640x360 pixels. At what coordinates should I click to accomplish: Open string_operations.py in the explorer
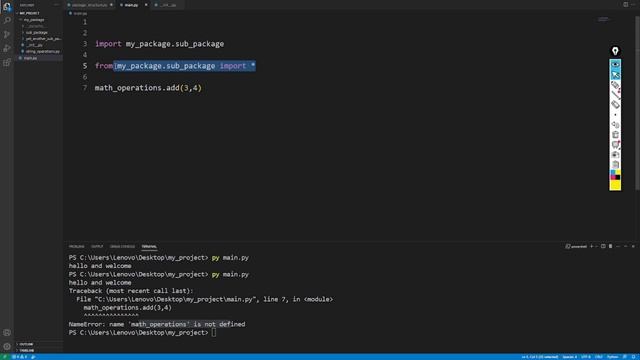(x=42, y=51)
